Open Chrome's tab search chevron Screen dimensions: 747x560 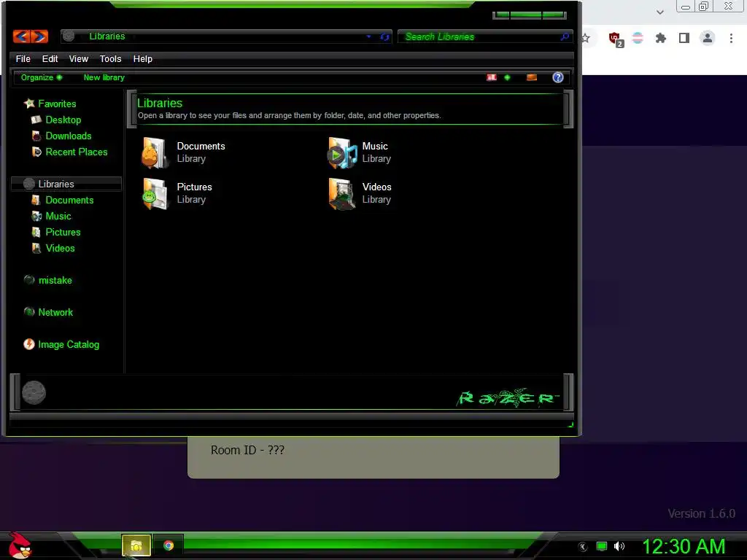659,12
